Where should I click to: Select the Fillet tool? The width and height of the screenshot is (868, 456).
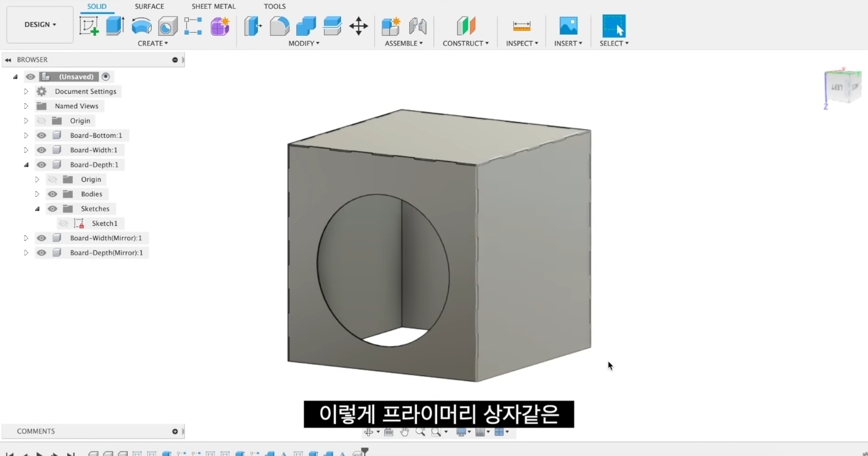tap(279, 26)
